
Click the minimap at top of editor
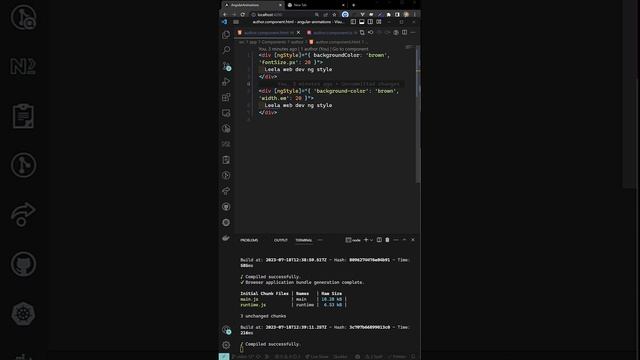(x=410, y=48)
